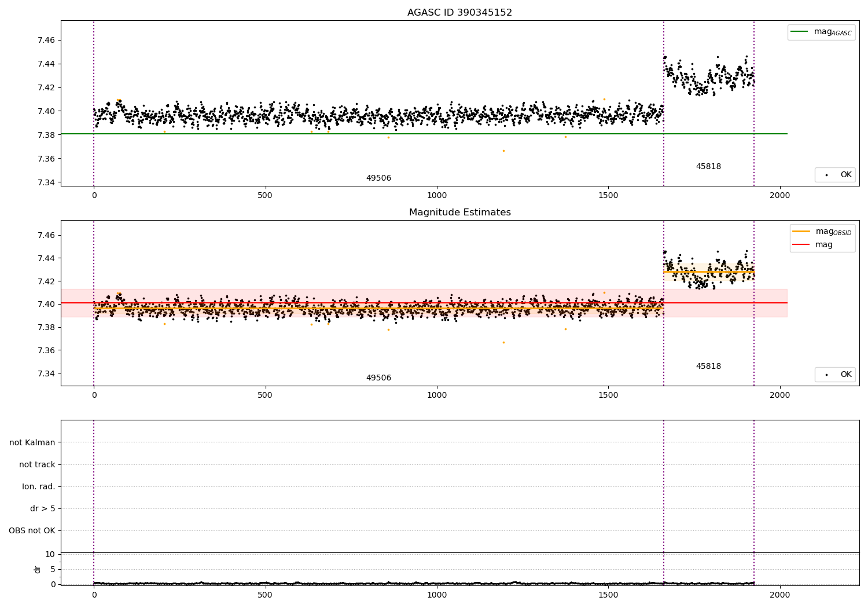The width and height of the screenshot is (868, 608).
Task: Click the '10' tick label on the dr axis
Action: tap(50, 554)
